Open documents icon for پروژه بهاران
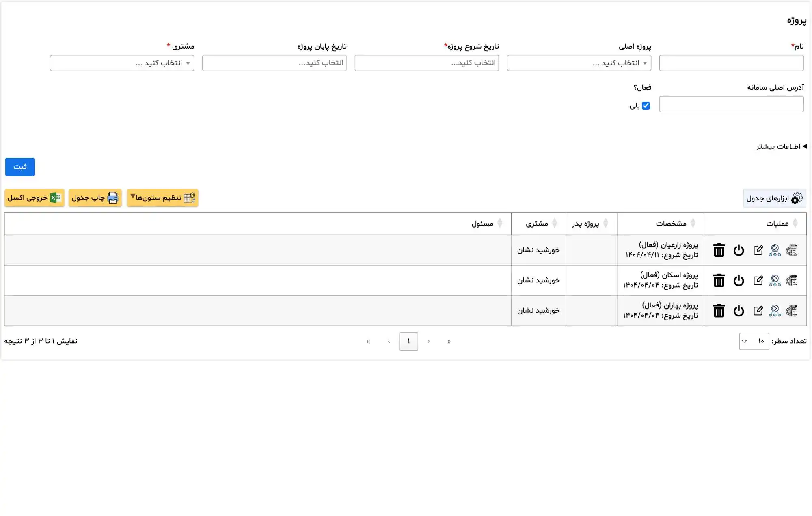This screenshot has height=516, width=812. pos(792,311)
